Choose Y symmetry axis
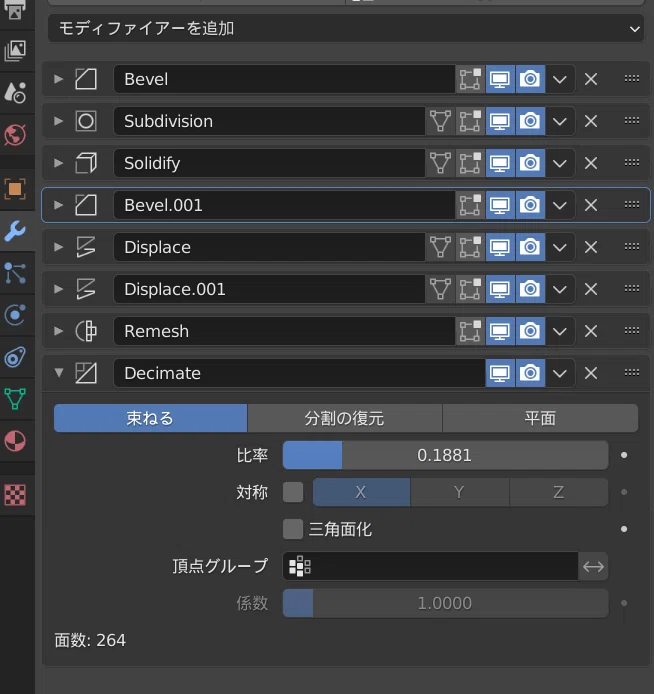 (459, 492)
